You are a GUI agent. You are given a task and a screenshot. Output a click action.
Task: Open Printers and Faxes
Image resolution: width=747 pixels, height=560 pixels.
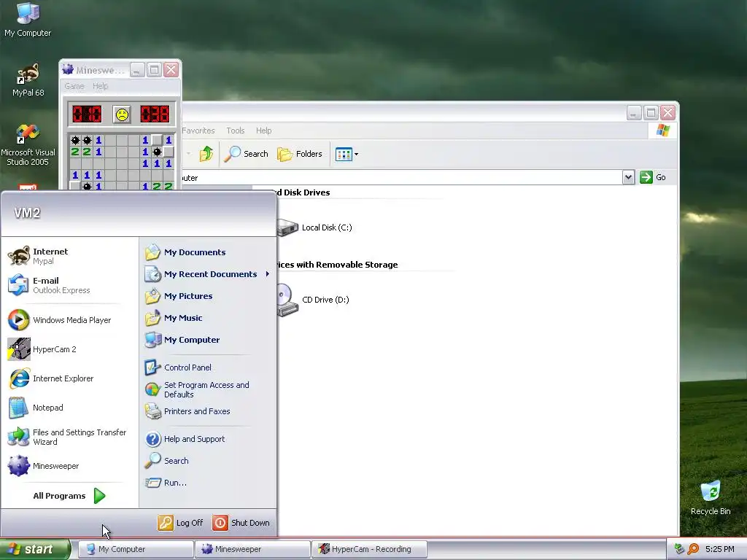tap(208, 411)
